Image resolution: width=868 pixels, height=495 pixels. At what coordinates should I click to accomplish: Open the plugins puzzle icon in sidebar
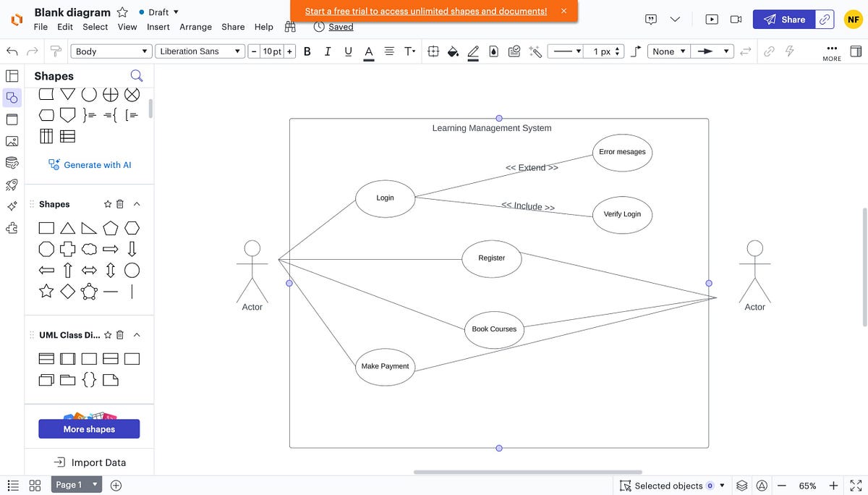coord(12,228)
